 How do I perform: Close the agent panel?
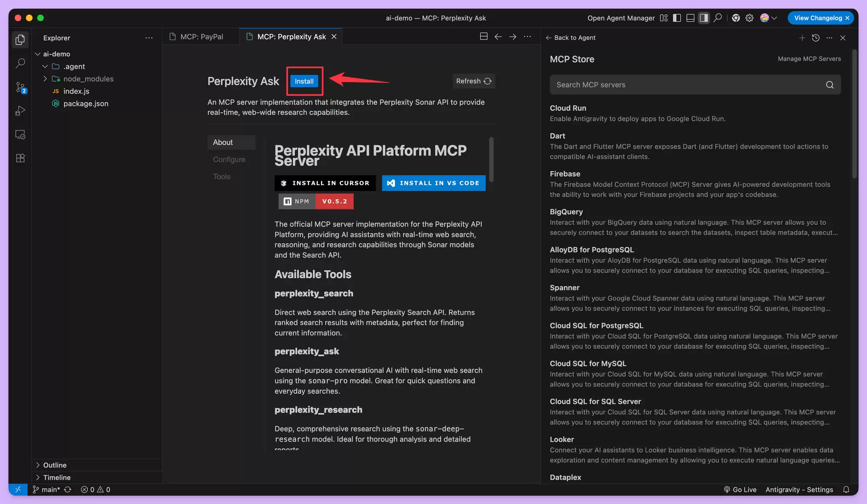click(x=843, y=38)
